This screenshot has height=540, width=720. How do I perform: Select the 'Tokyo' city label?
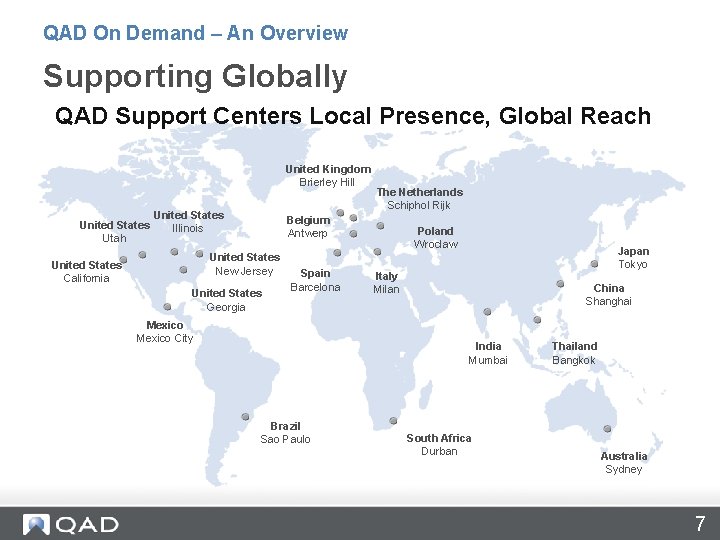(x=633, y=264)
